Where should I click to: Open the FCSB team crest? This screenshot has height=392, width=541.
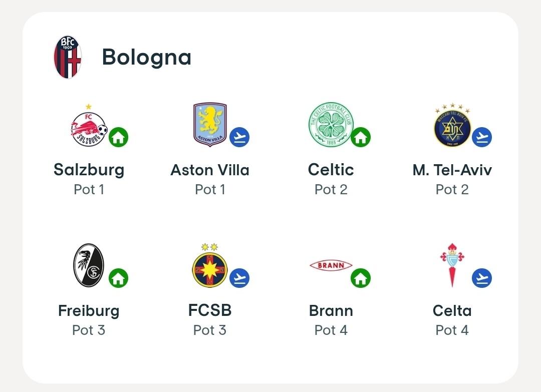point(210,266)
